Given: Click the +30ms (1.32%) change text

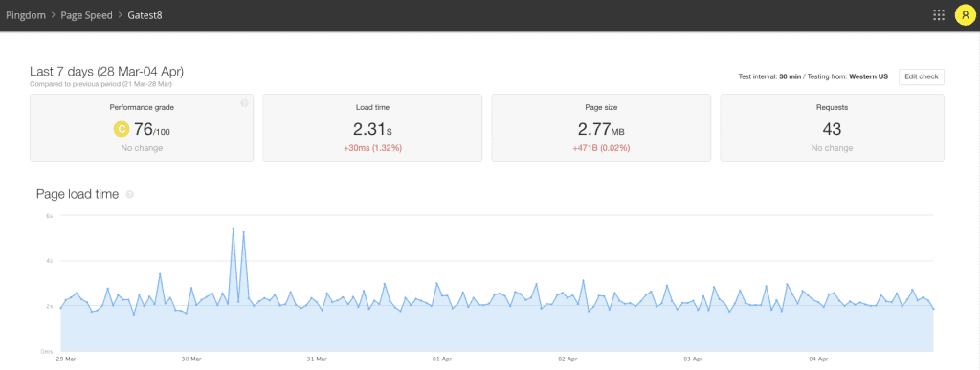Looking at the screenshot, I should pyautogui.click(x=372, y=148).
